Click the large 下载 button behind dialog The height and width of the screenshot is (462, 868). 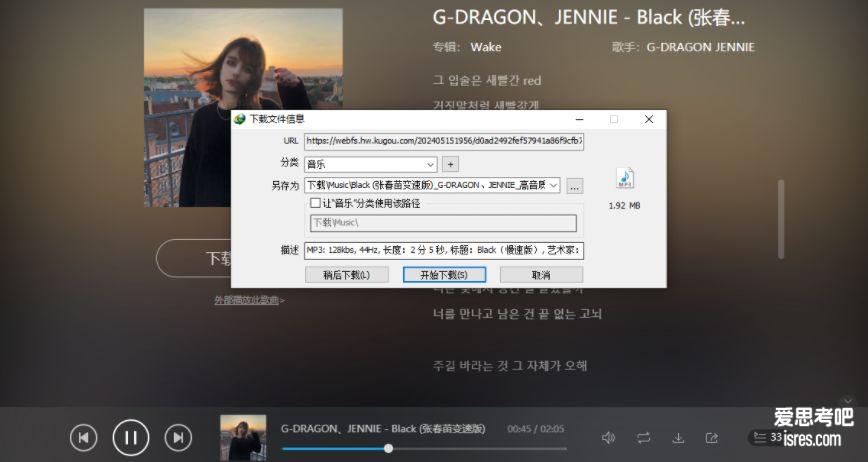tap(194, 258)
